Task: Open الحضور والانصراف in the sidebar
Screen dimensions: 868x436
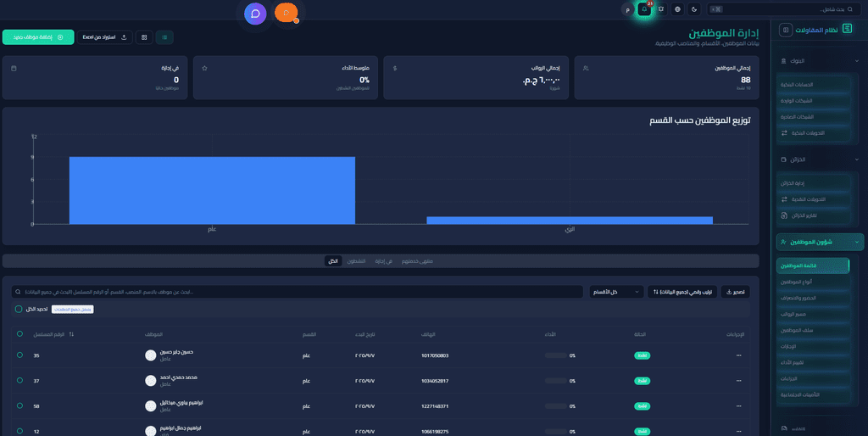Action: click(813, 298)
